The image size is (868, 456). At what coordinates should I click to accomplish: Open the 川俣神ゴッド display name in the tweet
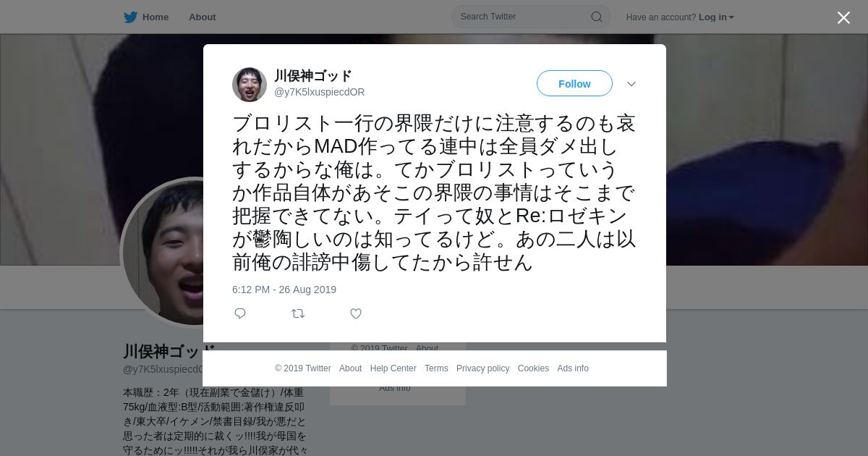312,76
